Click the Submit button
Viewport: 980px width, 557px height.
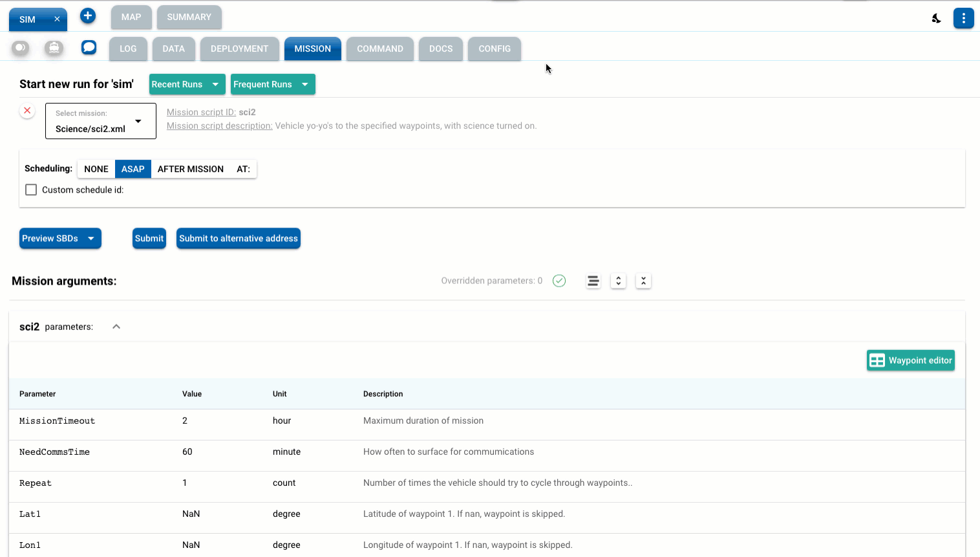(149, 238)
